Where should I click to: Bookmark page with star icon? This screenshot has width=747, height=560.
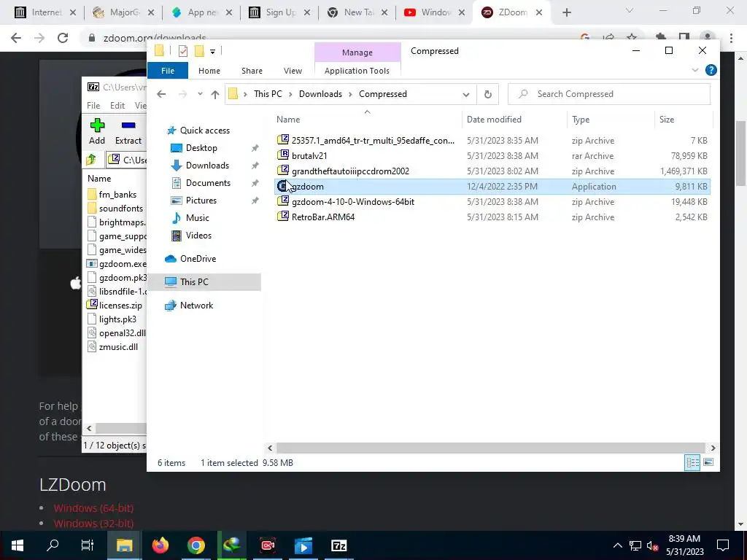tap(632, 36)
